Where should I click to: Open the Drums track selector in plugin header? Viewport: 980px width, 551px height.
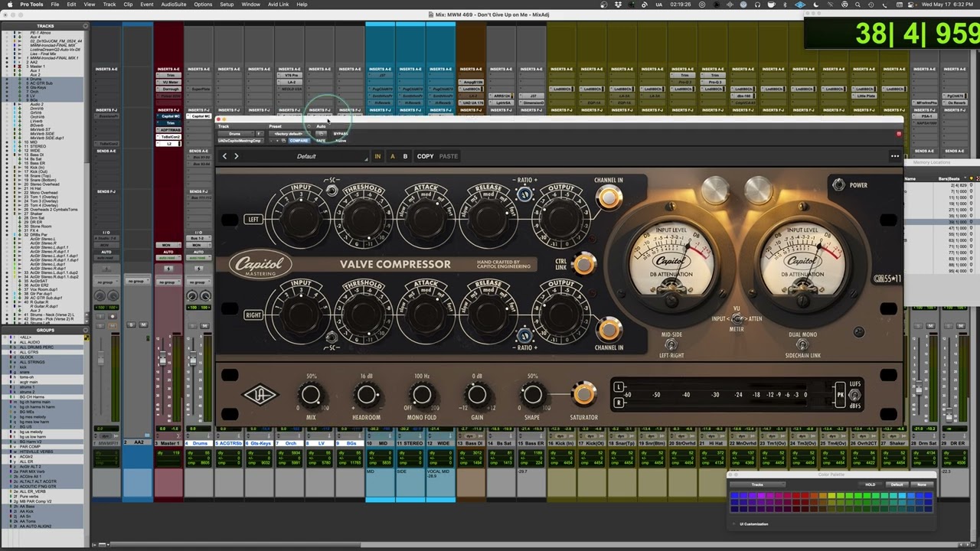[x=235, y=134]
